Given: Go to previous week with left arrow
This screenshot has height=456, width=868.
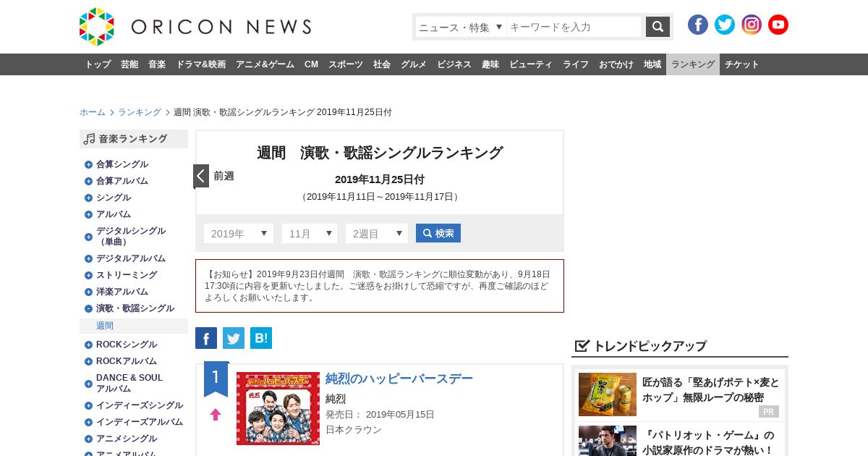Looking at the screenshot, I should pos(201,176).
